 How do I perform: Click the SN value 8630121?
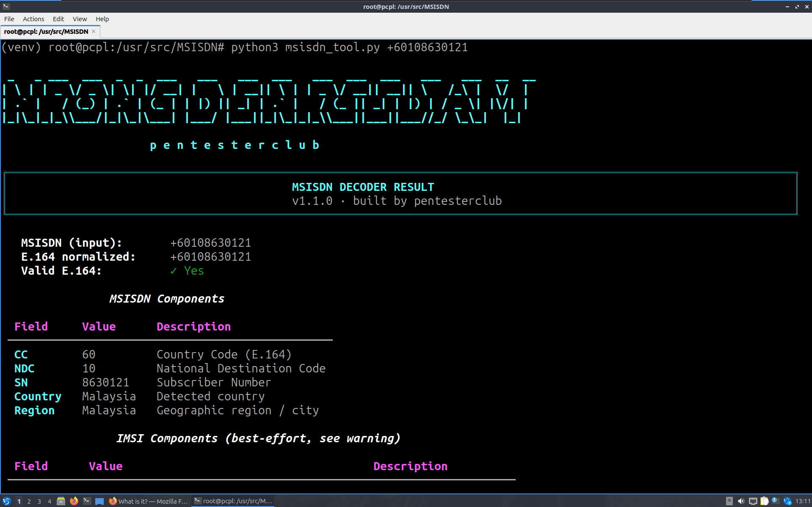click(x=105, y=383)
